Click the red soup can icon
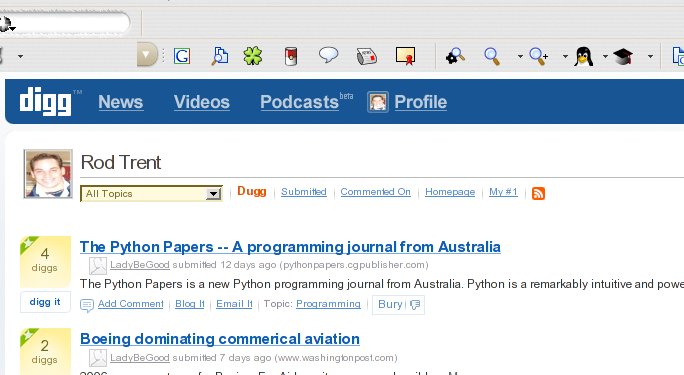 tap(291, 56)
